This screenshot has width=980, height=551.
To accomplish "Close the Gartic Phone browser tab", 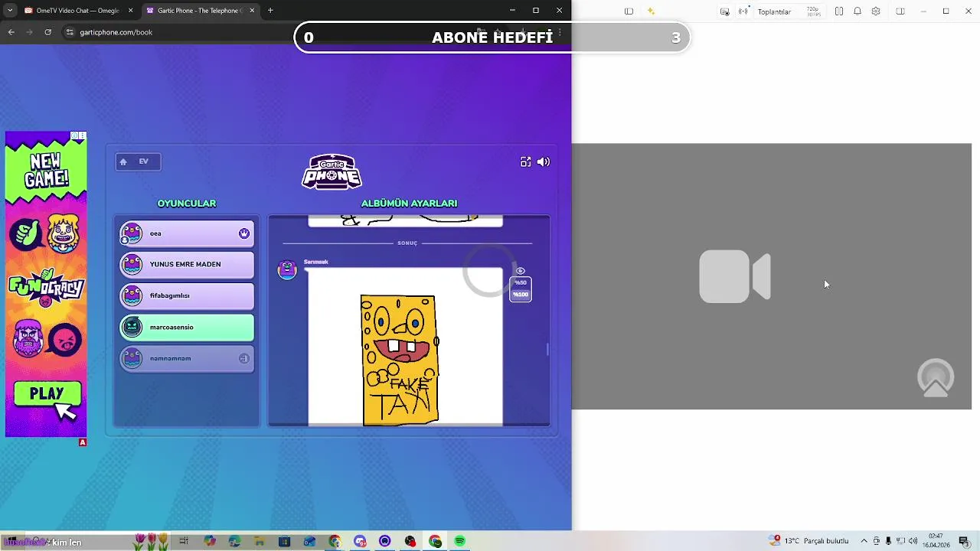I will coord(252,11).
